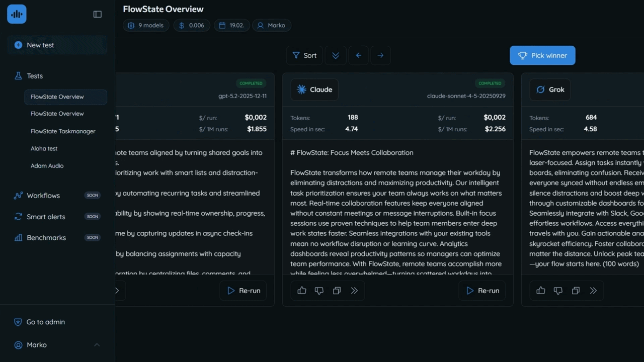Toggle the sidebar collapse control at top
Image resolution: width=644 pixels, height=362 pixels.
click(x=97, y=14)
